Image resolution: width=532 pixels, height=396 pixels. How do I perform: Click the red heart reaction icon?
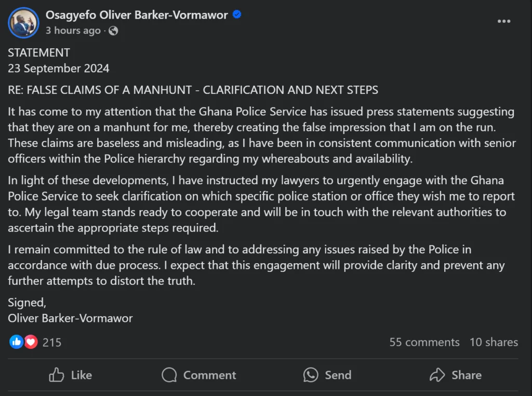(31, 342)
